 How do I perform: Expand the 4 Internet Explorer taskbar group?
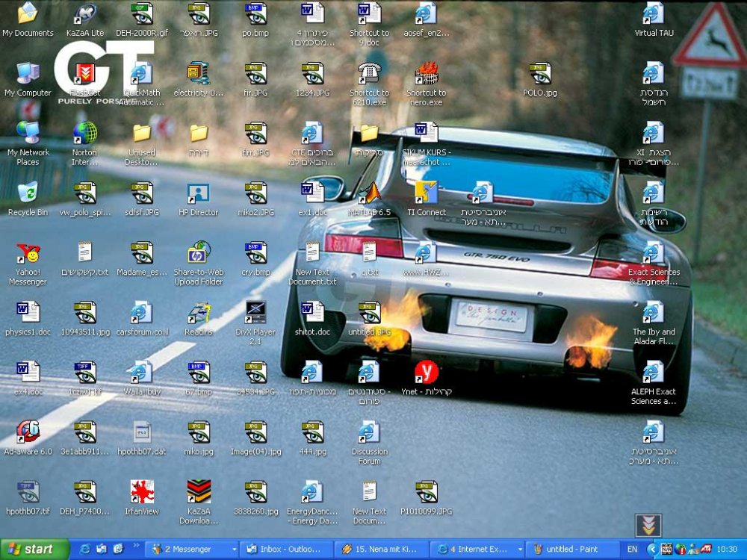(x=477, y=549)
